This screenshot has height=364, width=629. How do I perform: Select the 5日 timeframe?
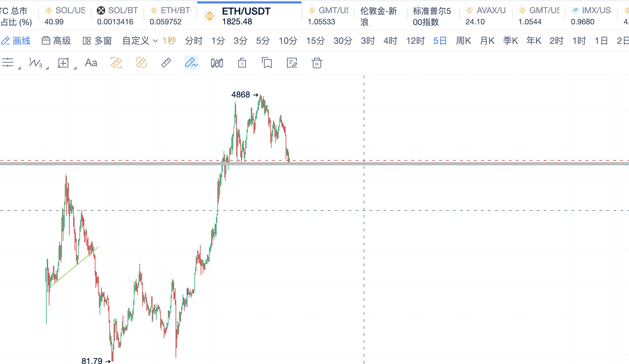pyautogui.click(x=440, y=41)
